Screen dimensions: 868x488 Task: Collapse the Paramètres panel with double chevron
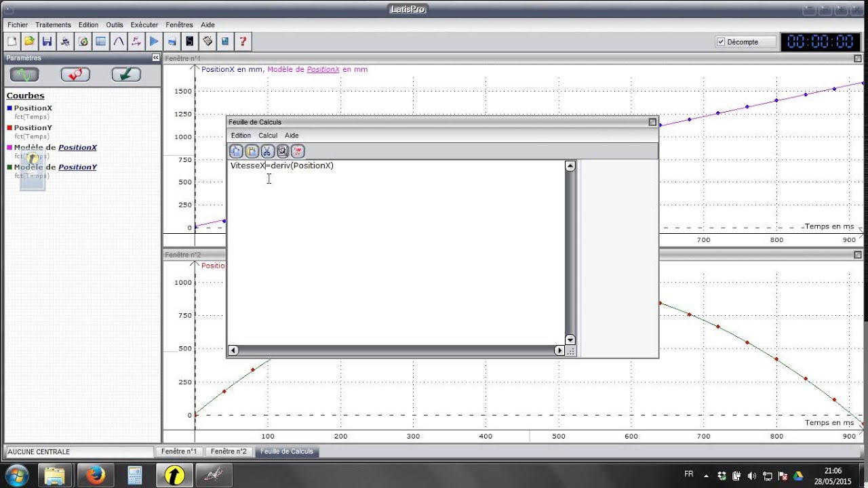155,58
